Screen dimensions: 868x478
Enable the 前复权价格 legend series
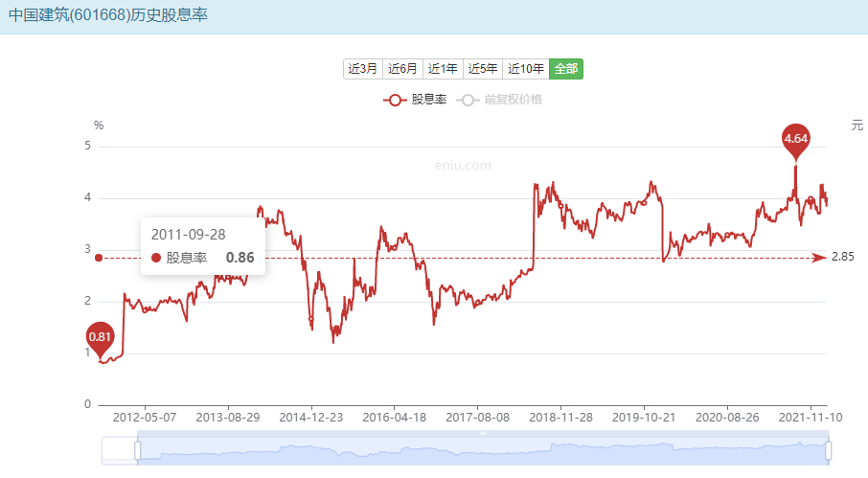[499, 100]
